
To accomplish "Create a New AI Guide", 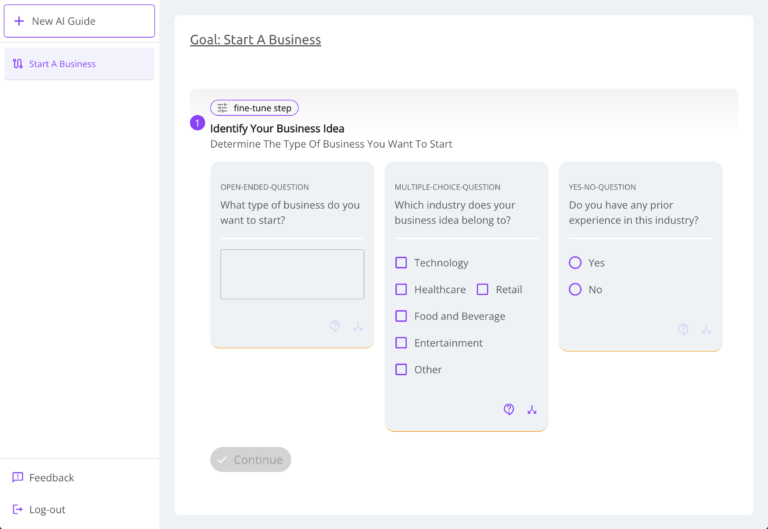I will pyautogui.click(x=79, y=21).
